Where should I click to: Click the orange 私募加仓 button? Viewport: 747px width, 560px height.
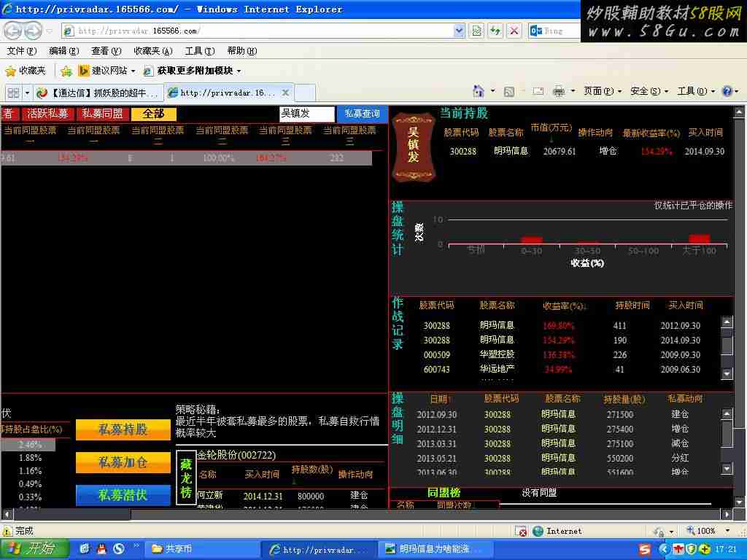pos(123,462)
